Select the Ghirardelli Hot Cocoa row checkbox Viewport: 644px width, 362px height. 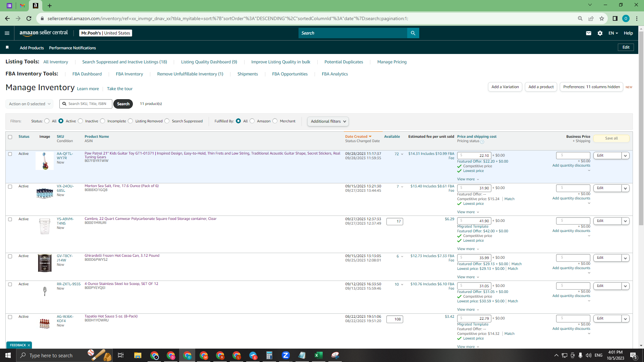[x=10, y=256]
